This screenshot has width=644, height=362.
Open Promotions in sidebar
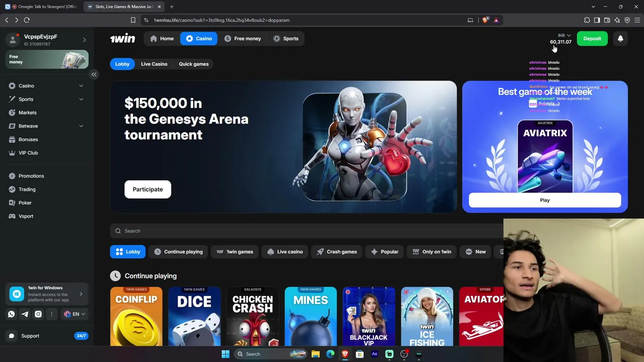(x=31, y=176)
